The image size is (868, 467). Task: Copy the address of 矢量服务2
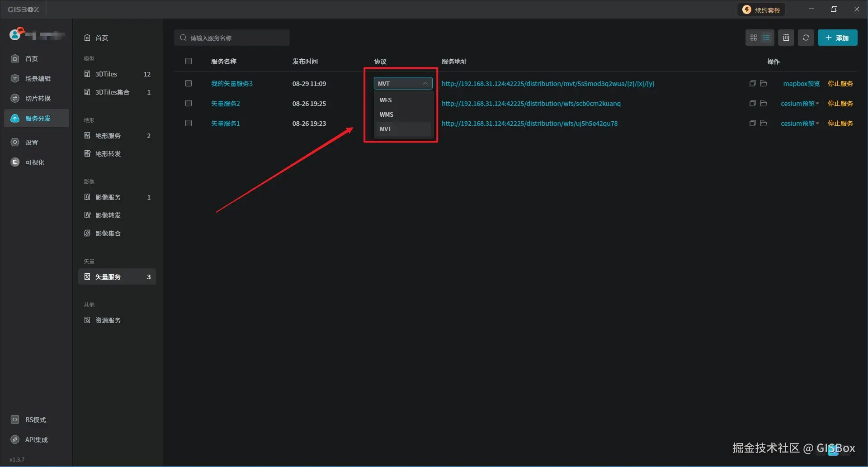752,104
